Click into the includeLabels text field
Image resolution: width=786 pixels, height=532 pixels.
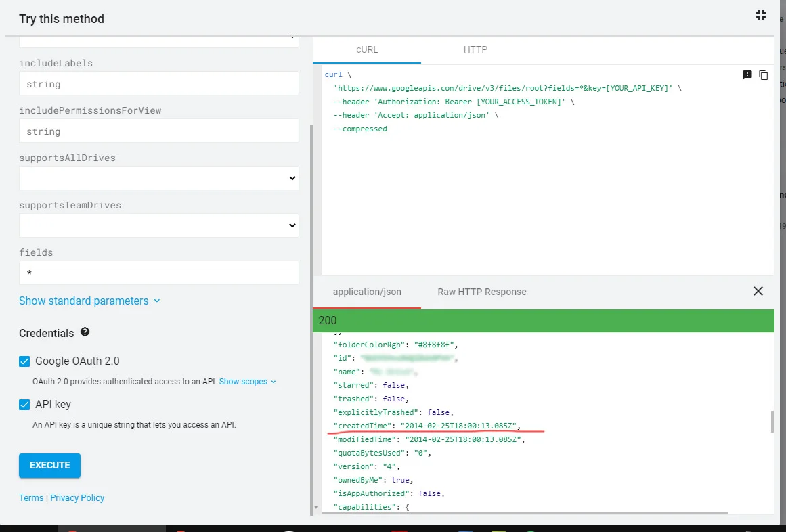158,84
